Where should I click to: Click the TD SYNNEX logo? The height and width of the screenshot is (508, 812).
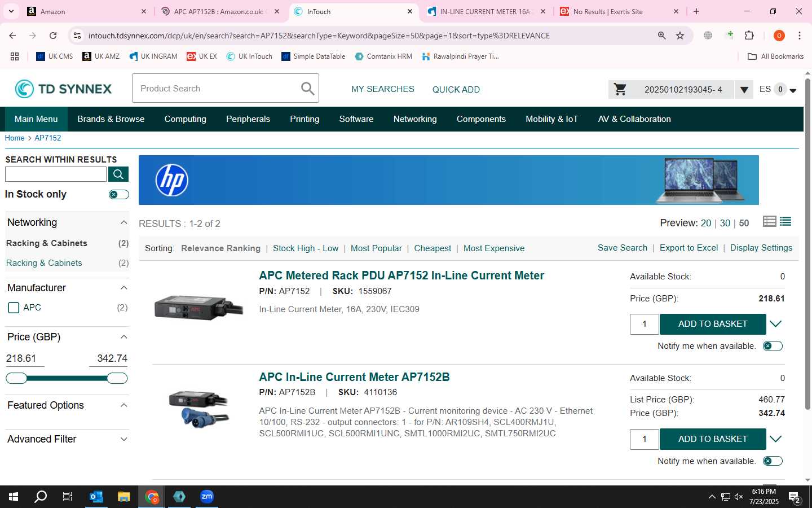tap(63, 89)
